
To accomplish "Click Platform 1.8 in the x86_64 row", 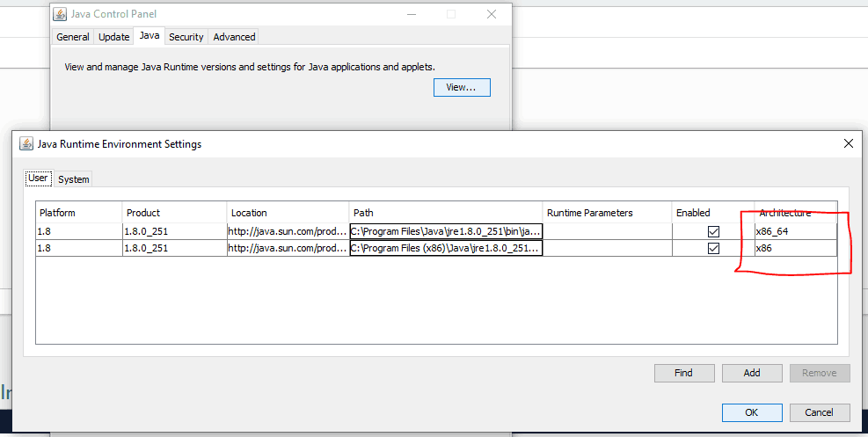I will click(x=79, y=232).
